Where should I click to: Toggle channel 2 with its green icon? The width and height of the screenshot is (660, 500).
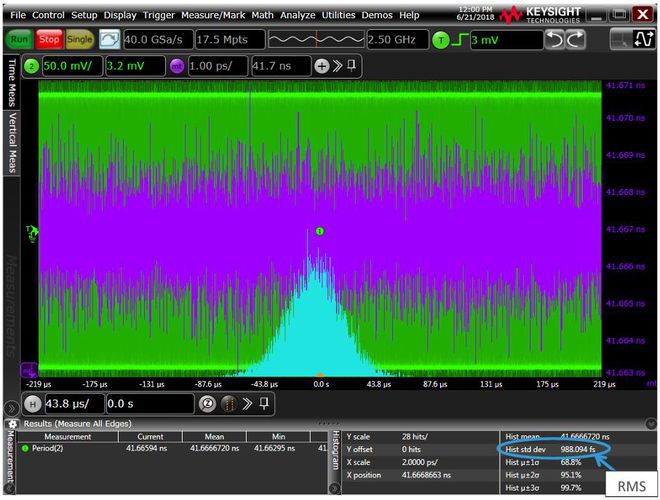pyautogui.click(x=32, y=66)
